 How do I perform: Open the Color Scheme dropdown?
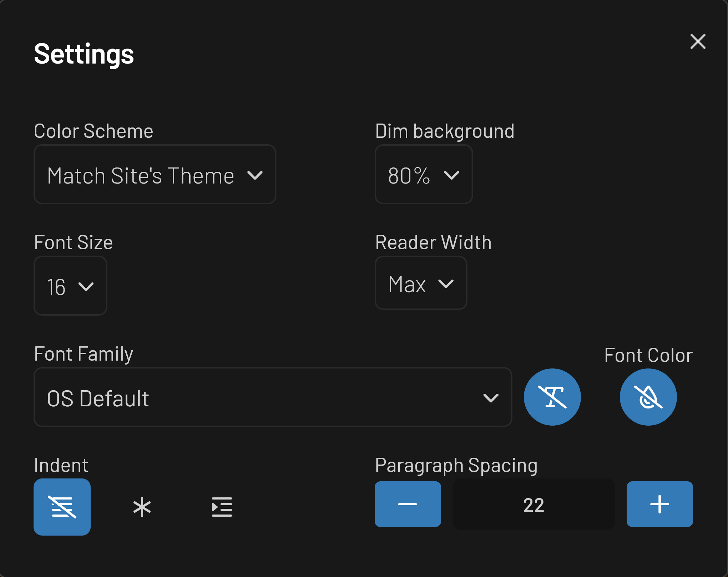(x=155, y=174)
